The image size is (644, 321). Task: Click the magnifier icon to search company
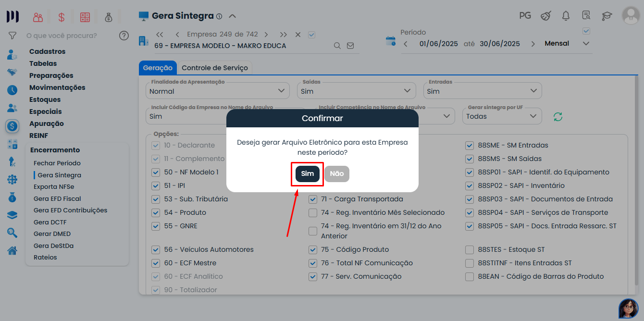(x=337, y=46)
